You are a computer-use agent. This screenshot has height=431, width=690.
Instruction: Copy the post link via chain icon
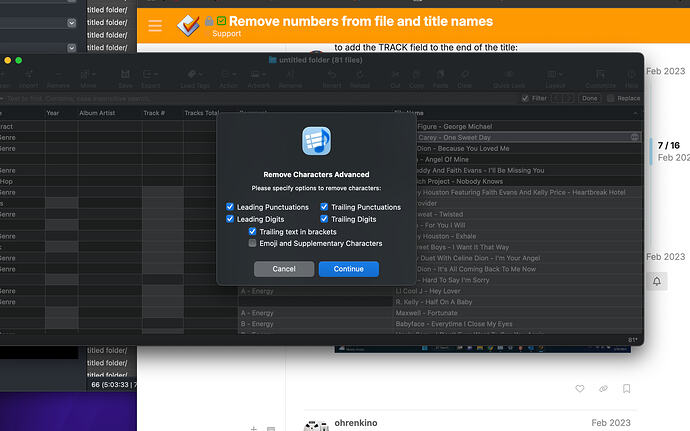tap(603, 388)
